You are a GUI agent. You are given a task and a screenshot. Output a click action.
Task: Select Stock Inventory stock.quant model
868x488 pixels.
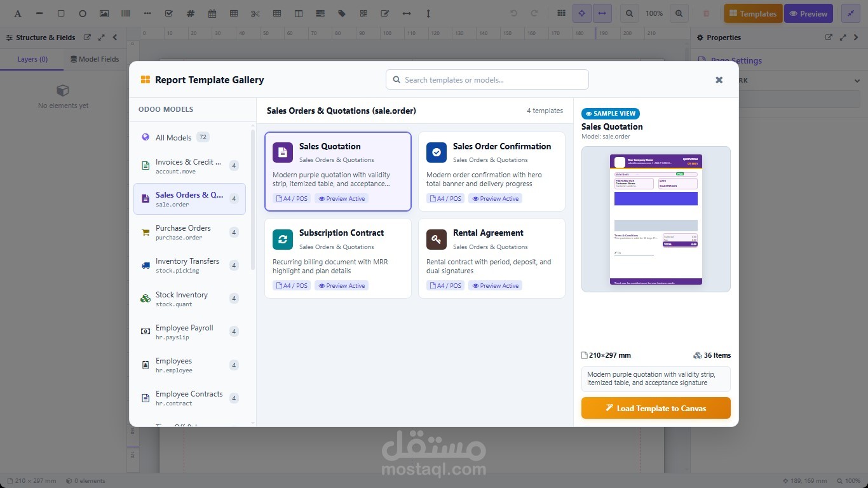189,299
